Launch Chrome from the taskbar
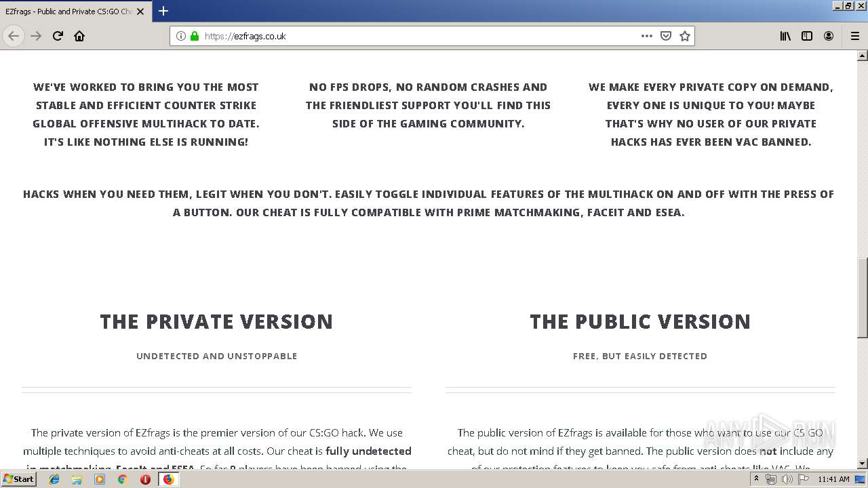The image size is (868, 488). pos(122,479)
